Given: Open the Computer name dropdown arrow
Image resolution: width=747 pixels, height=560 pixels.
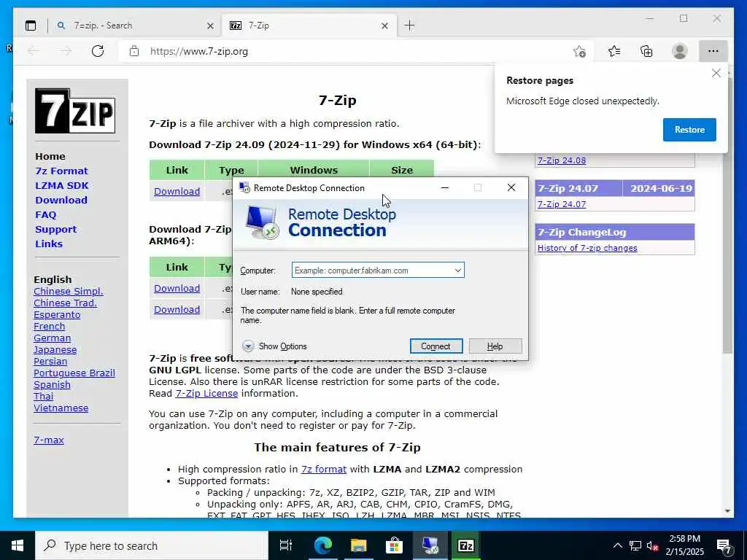Looking at the screenshot, I should pos(458,271).
